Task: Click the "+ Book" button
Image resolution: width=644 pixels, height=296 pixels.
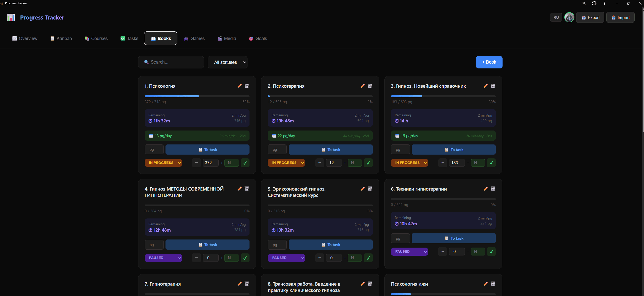Action: (x=489, y=62)
